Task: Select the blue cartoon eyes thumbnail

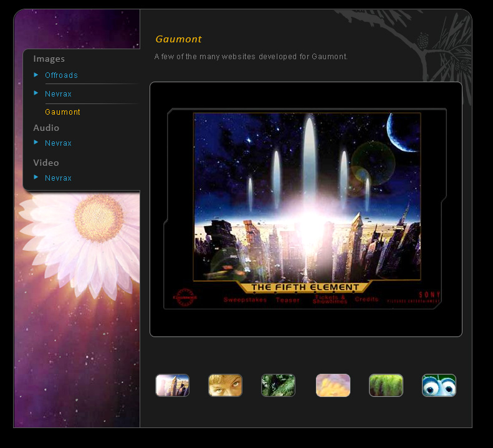Action: coord(439,385)
